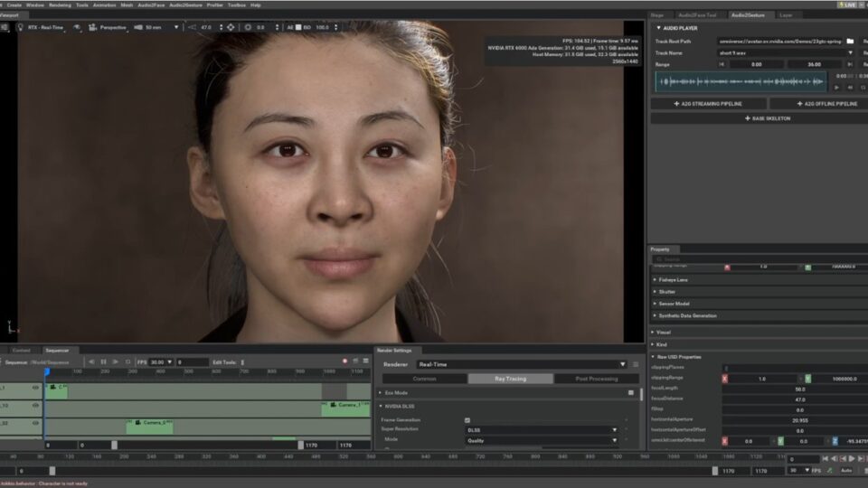Open the Profiler menu
This screenshot has width=868, height=488.
pos(215,5)
